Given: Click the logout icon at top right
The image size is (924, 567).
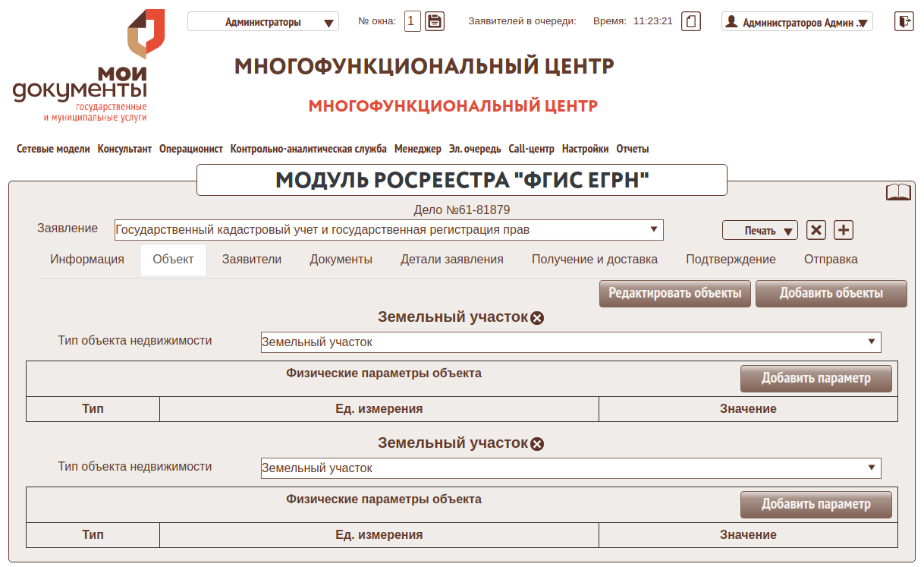Looking at the screenshot, I should pos(904,21).
